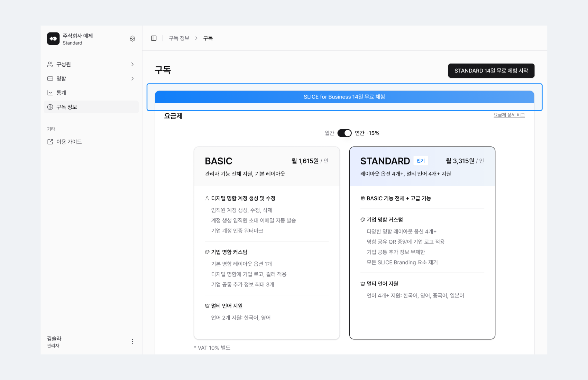The width and height of the screenshot is (588, 380).
Task: Open the 명함 menu
Action: point(91,78)
